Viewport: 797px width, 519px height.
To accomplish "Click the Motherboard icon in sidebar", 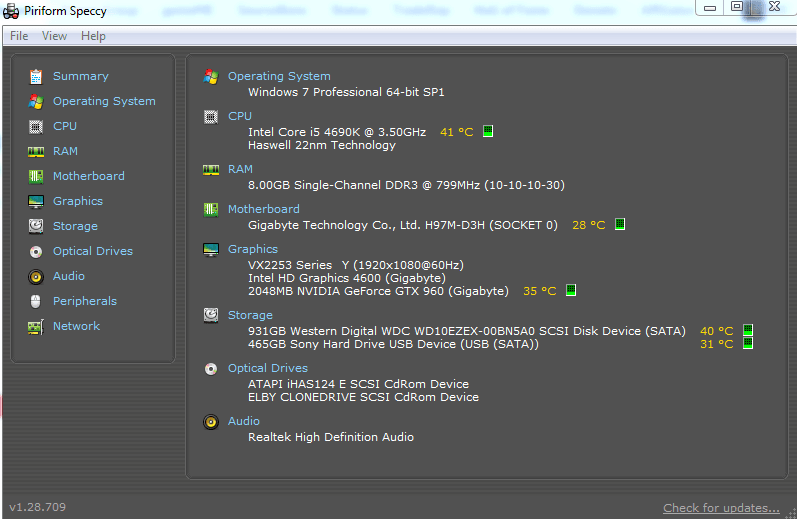I will tap(36, 176).
